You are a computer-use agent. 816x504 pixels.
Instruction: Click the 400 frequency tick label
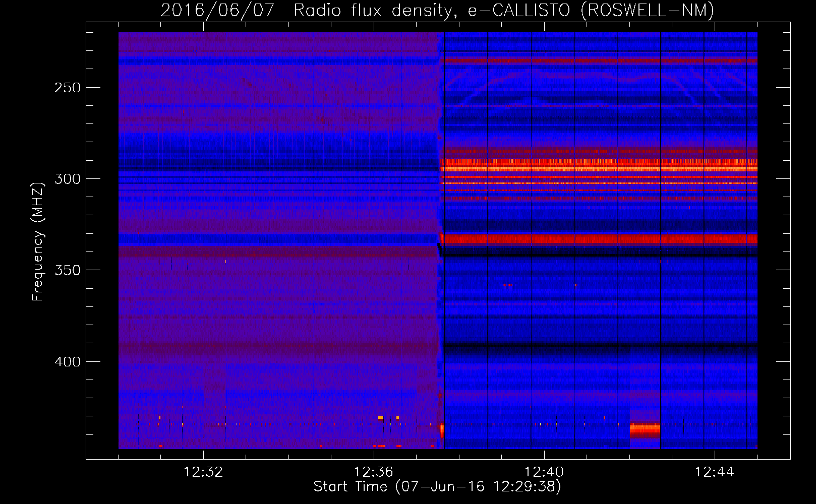(x=68, y=362)
